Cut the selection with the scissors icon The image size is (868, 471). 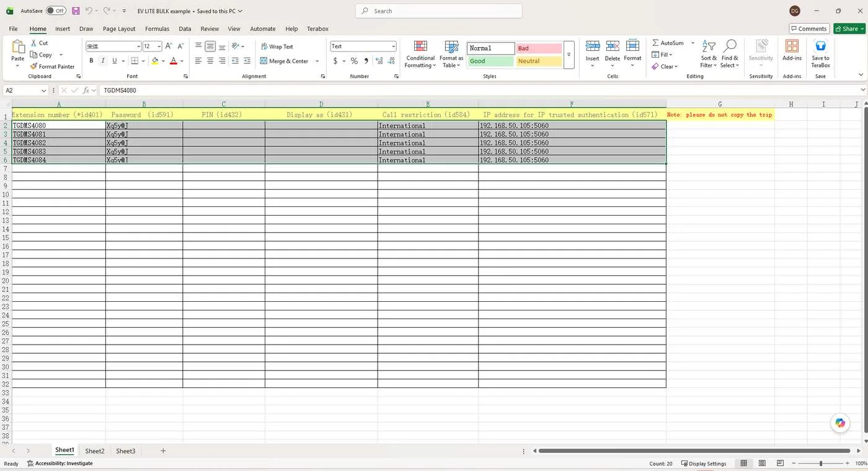point(33,43)
